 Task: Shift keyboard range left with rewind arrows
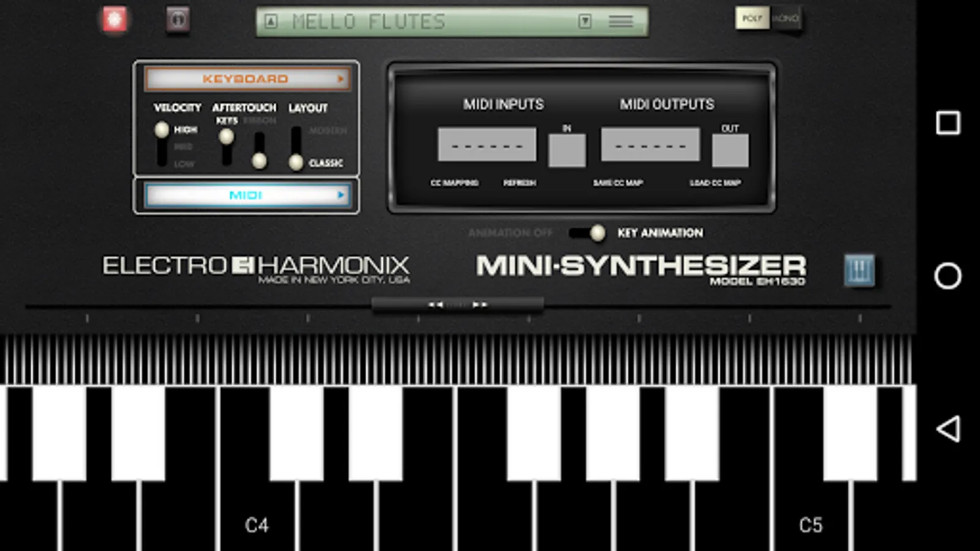pyautogui.click(x=435, y=304)
